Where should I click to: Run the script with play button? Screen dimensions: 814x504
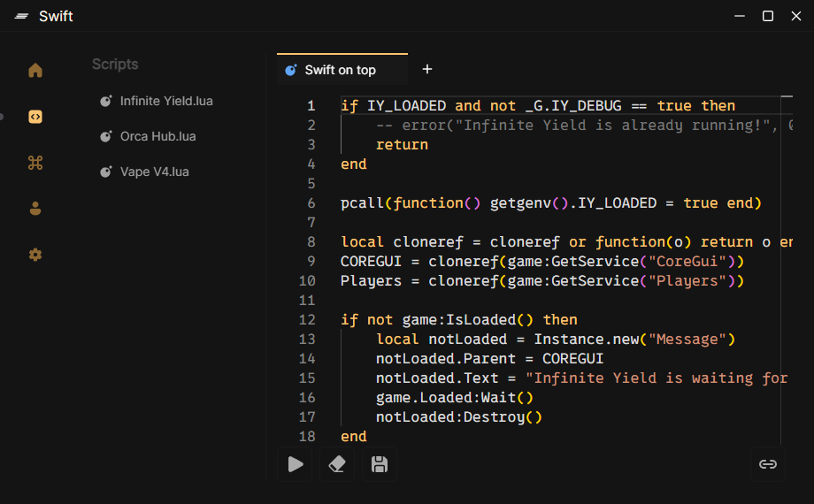click(296, 464)
